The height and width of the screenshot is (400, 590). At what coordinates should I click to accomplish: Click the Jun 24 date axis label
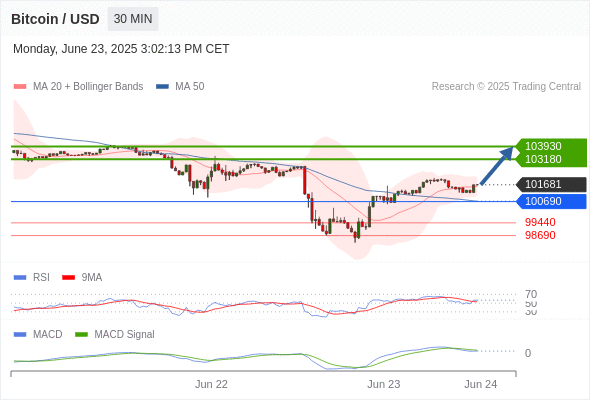coord(481,384)
